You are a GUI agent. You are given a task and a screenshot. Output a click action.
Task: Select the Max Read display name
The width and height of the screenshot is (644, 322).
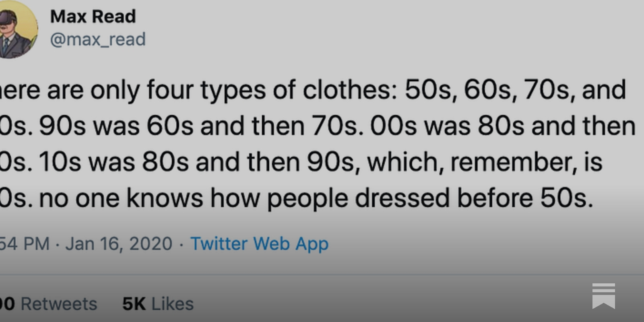pos(93,16)
